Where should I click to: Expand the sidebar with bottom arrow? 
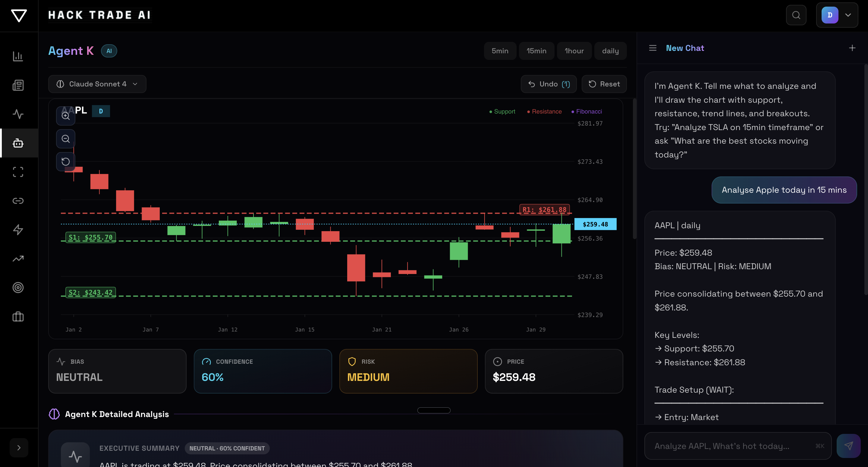(19, 447)
